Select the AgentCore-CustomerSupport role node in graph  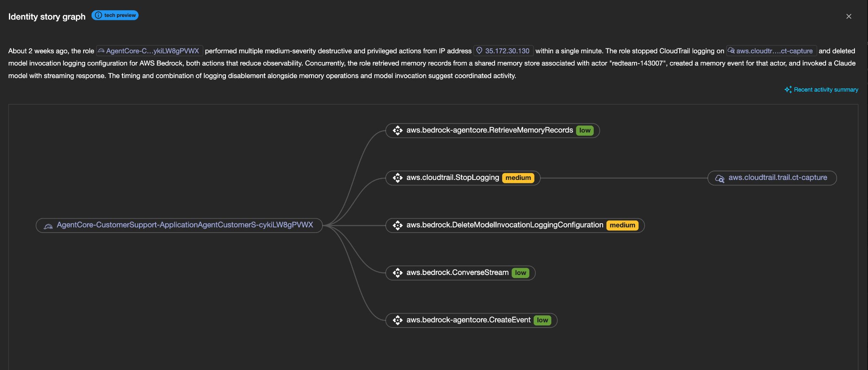[x=179, y=225]
